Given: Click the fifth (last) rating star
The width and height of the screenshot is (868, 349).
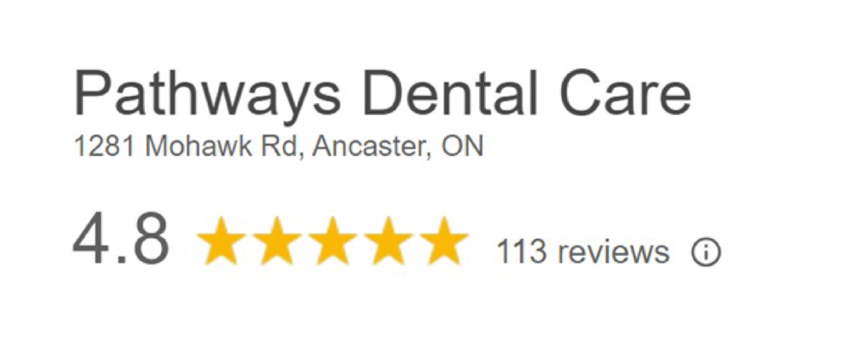Looking at the screenshot, I should [x=444, y=241].
